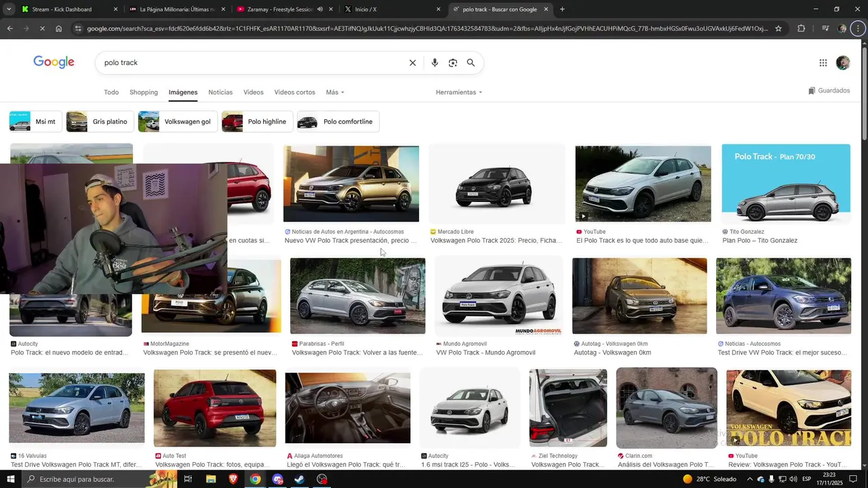Viewport: 868px width, 488px height.
Task: Open Task View in the taskbar
Action: pos(188,479)
